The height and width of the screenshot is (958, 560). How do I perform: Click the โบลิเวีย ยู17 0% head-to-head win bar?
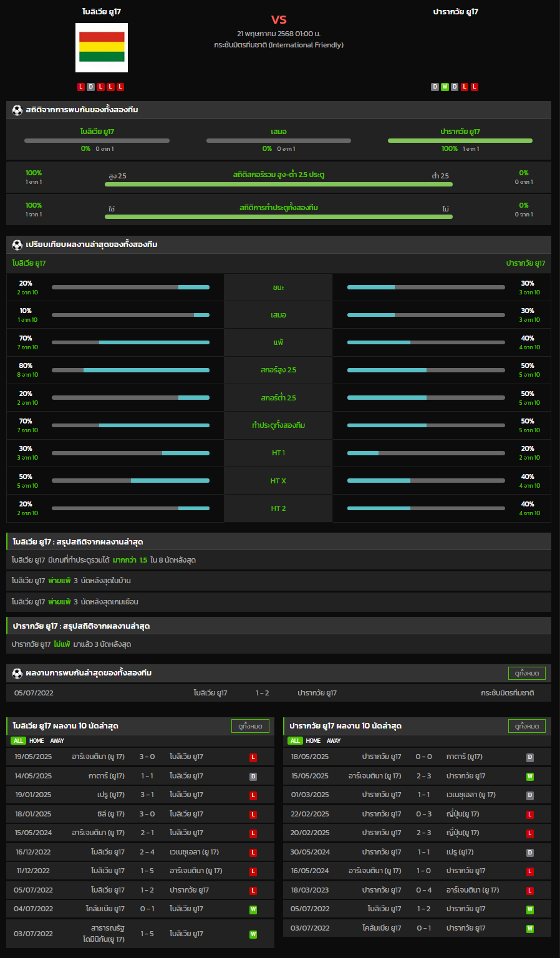click(x=97, y=141)
